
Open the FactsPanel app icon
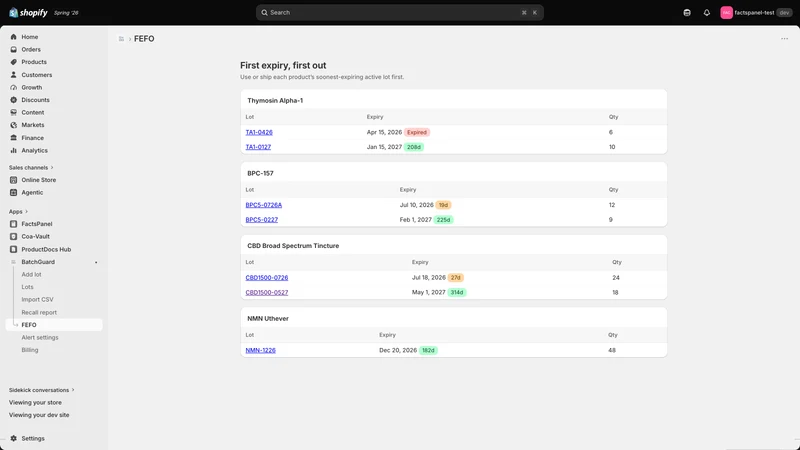coord(14,224)
